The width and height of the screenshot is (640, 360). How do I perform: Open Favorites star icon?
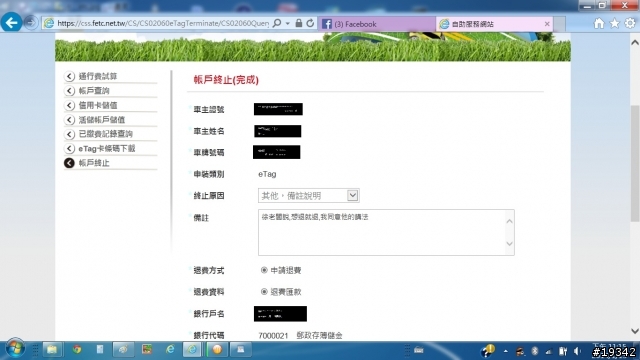click(614, 23)
